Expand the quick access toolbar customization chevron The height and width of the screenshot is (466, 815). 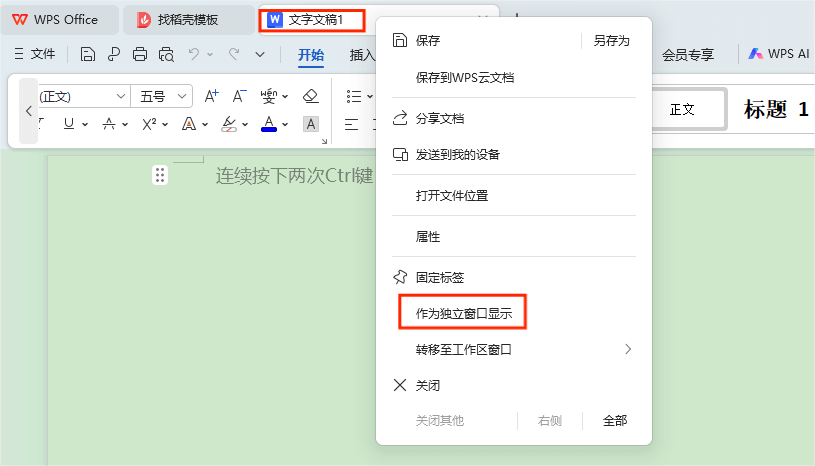click(x=260, y=54)
